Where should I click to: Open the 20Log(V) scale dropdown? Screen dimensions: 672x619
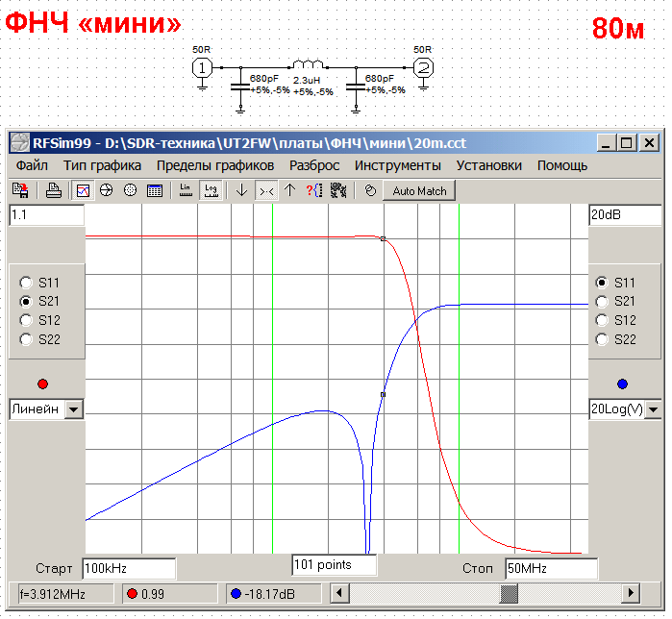(653, 409)
